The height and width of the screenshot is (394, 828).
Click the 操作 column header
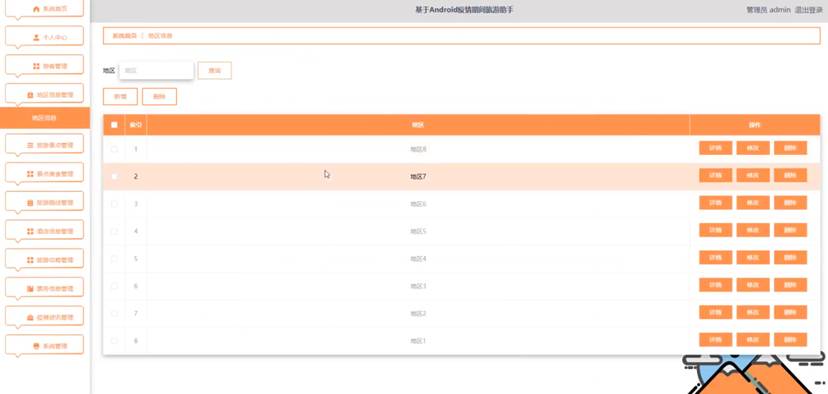coord(755,125)
